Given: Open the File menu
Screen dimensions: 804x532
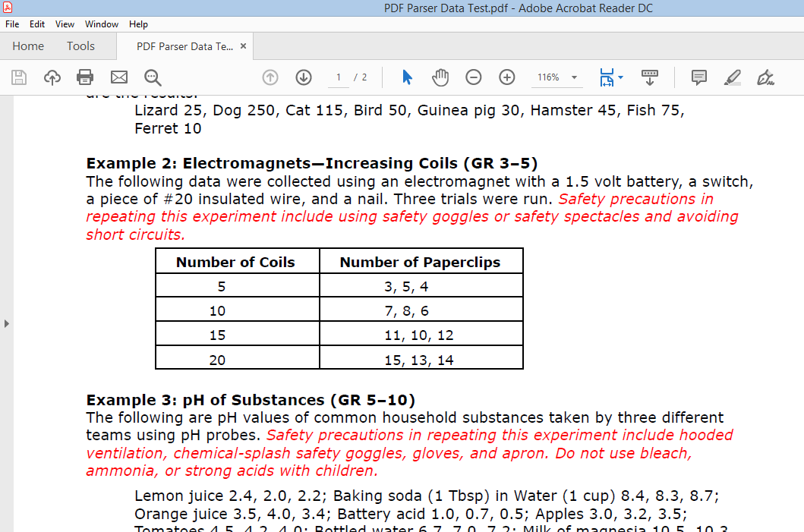Looking at the screenshot, I should pos(12,24).
